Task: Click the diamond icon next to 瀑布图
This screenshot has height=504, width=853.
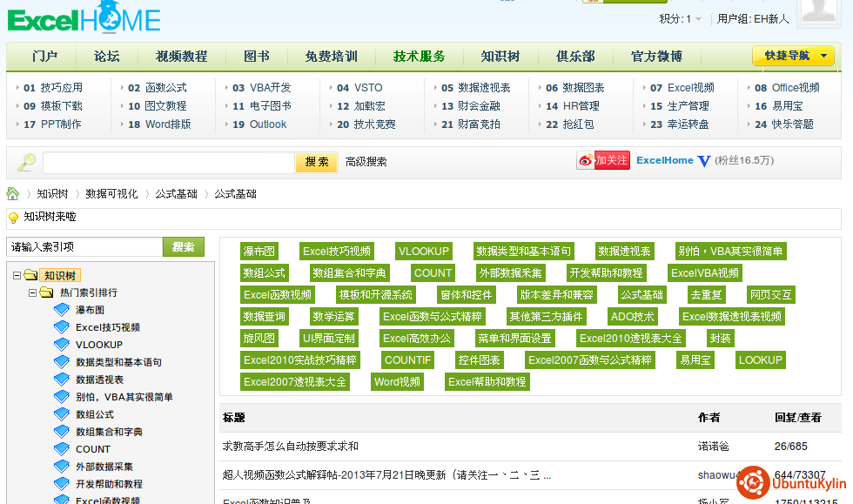Action: pyautogui.click(x=61, y=310)
